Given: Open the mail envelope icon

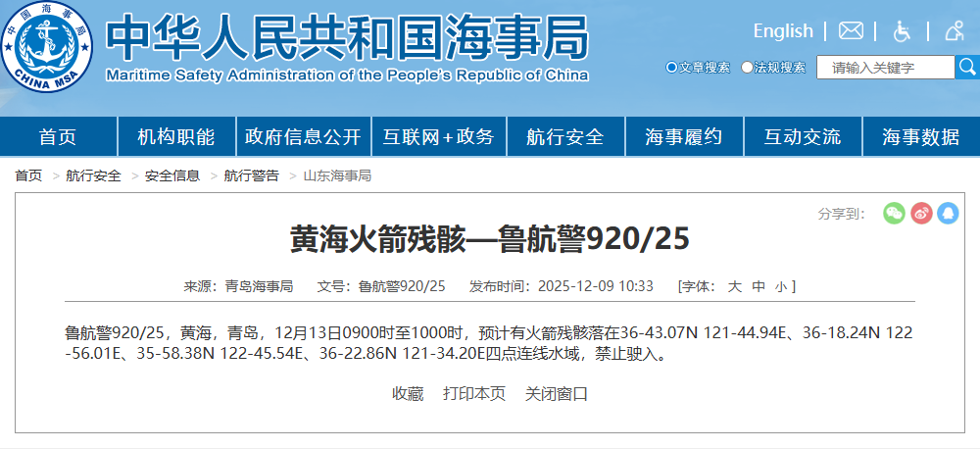Looking at the screenshot, I should pyautogui.click(x=851, y=31).
